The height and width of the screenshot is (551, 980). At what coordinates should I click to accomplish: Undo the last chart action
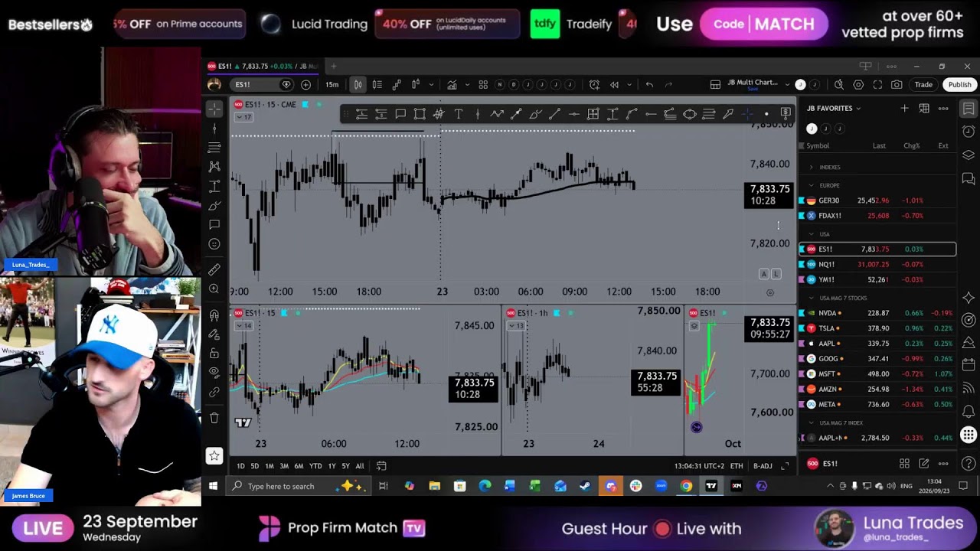point(649,84)
